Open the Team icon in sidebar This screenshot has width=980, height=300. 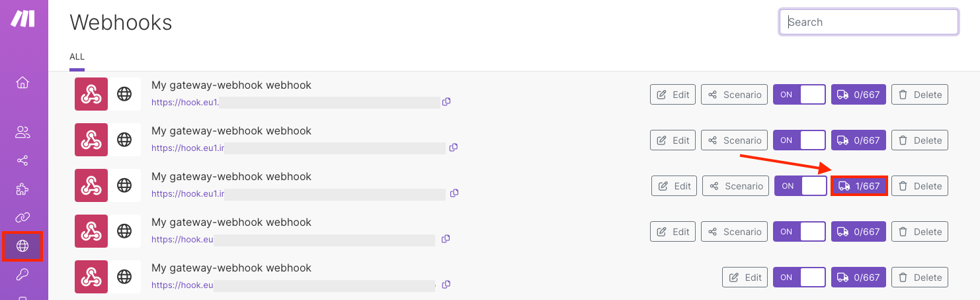[x=22, y=132]
